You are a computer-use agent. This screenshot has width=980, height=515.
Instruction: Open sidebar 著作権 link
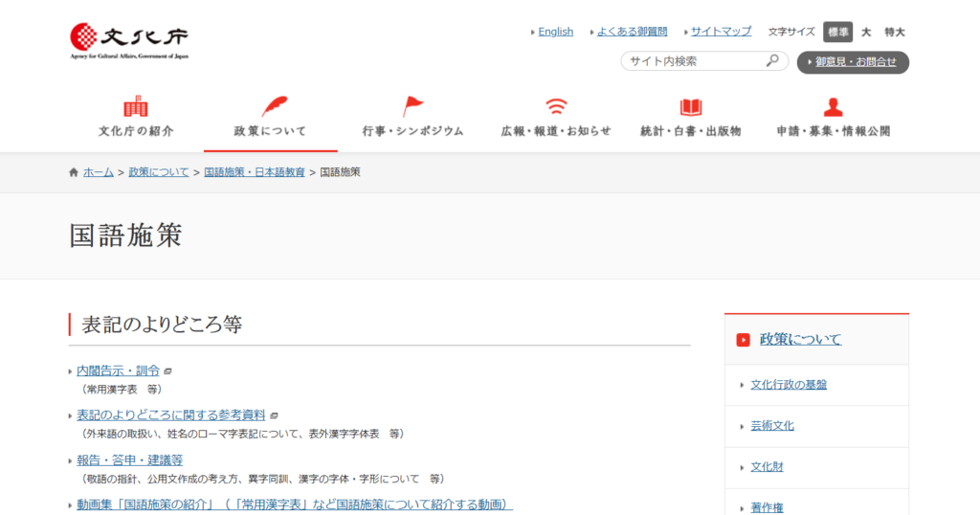tap(767, 507)
